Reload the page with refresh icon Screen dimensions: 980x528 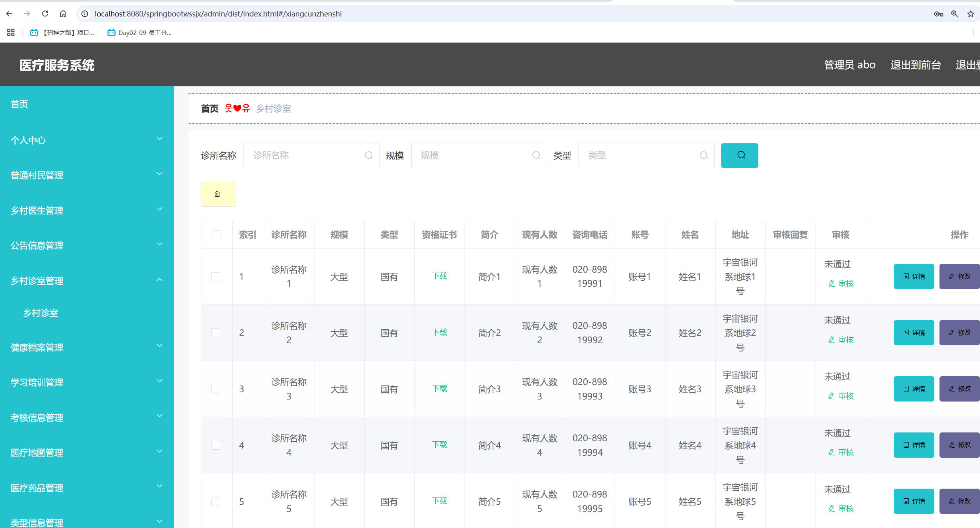[x=45, y=14]
